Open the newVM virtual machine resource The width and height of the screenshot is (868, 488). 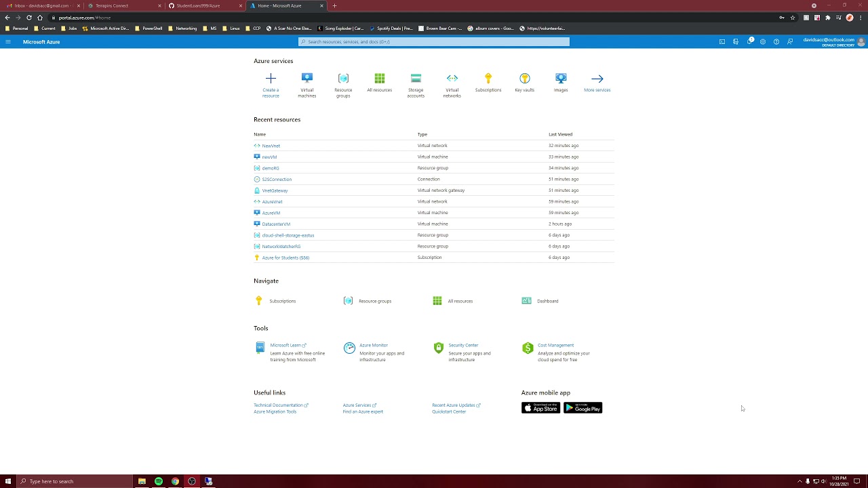(269, 157)
